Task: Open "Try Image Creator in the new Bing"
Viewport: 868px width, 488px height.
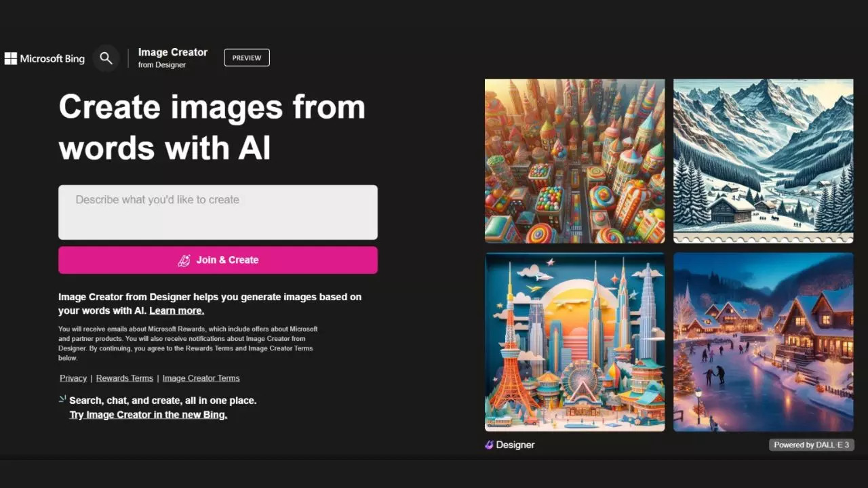Action: coord(148,414)
